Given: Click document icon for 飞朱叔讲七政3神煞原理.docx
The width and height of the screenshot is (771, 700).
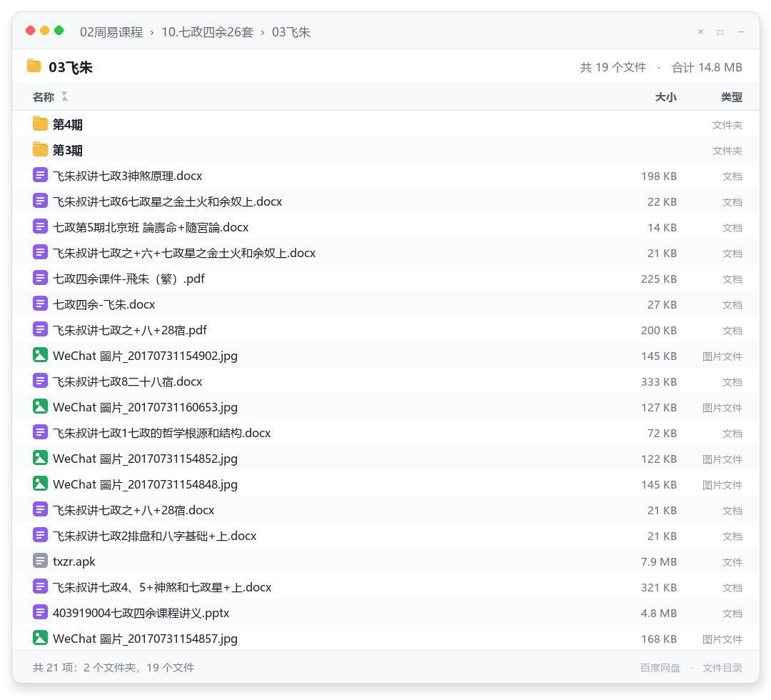Looking at the screenshot, I should [x=40, y=176].
